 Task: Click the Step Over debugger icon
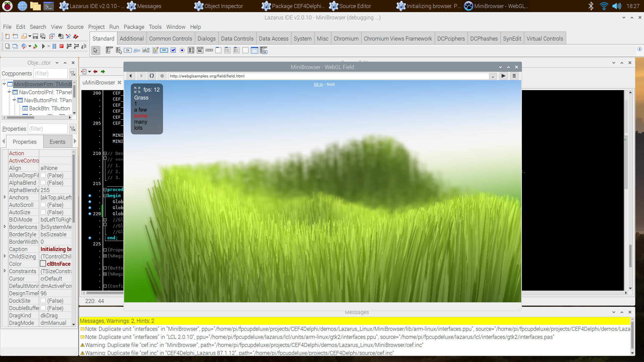(76, 46)
